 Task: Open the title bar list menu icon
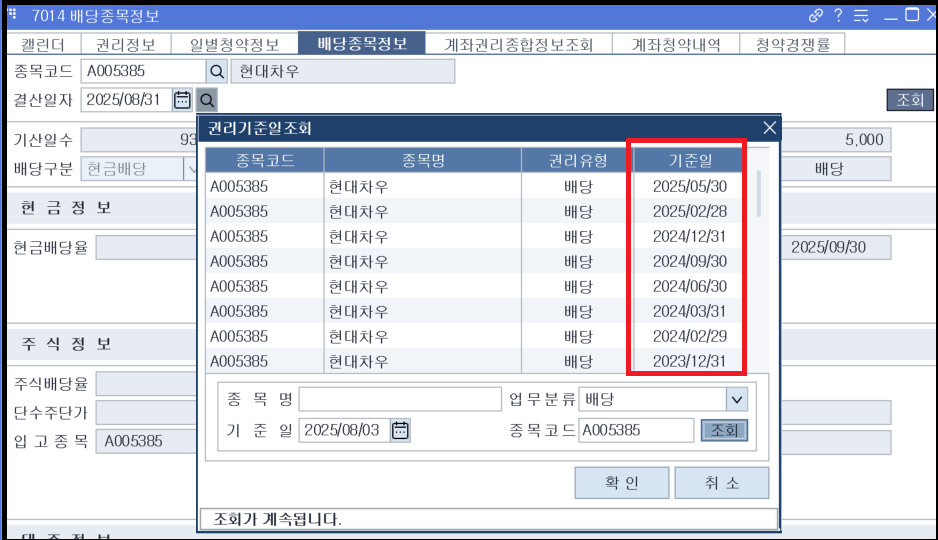coord(861,16)
